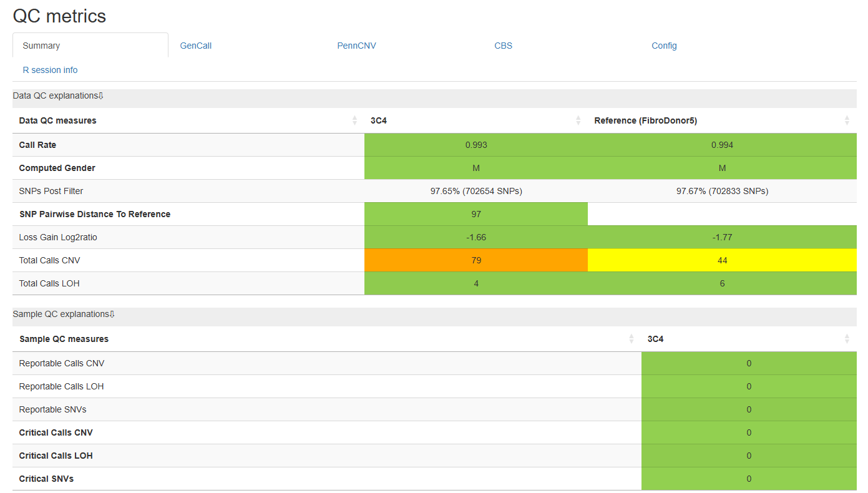868x493 pixels.
Task: Click the Reportable SNVs value cell
Action: 749,409
